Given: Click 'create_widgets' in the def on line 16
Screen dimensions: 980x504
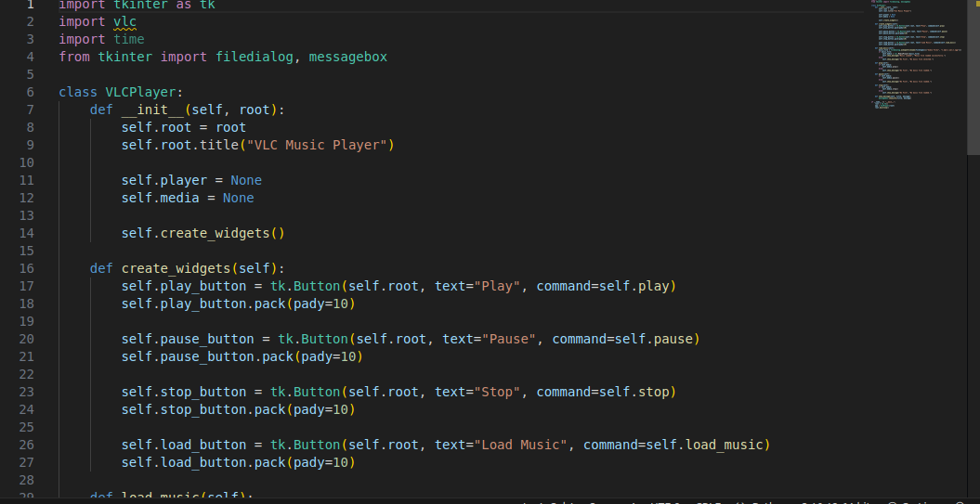Looking at the screenshot, I should point(176,268).
